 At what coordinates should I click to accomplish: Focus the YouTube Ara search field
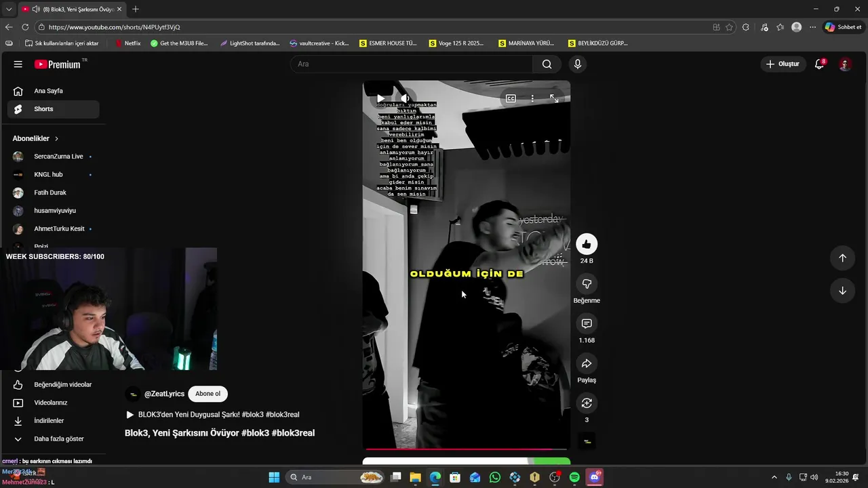[412, 64]
